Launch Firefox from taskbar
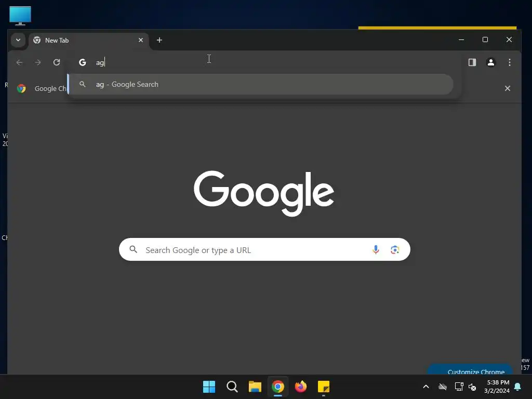Viewport: 532px width, 399px height. (301, 387)
